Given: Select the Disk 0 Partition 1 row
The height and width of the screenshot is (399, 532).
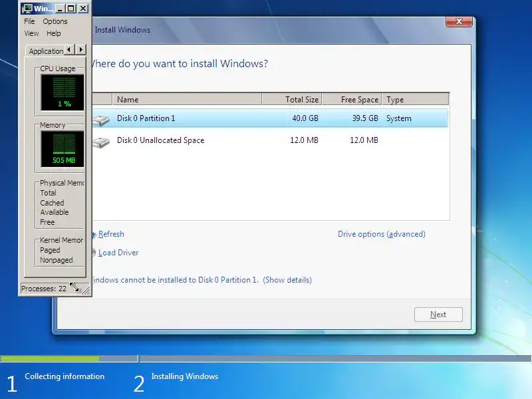Looking at the screenshot, I should point(270,118).
